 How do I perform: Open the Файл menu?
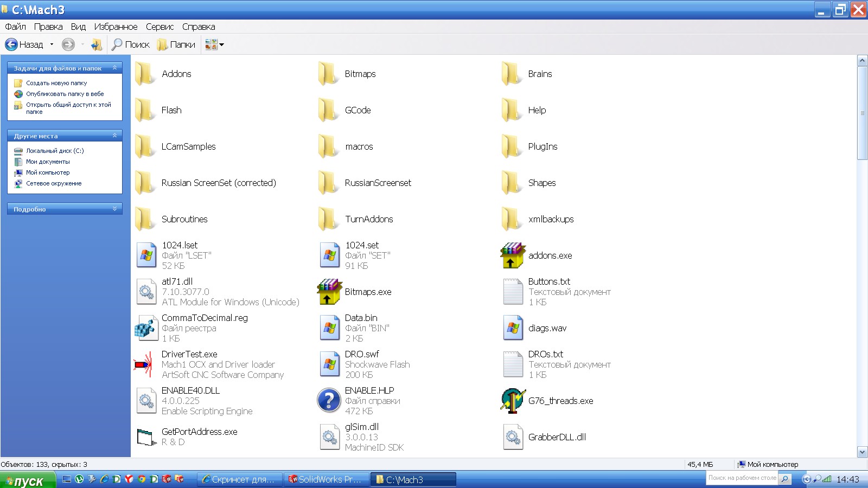(16, 27)
